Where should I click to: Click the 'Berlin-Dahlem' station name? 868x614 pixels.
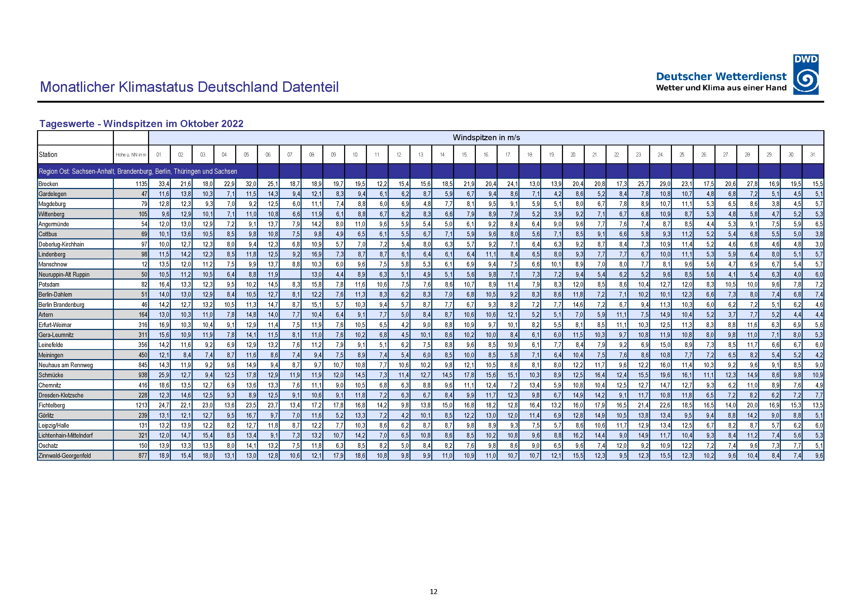55,295
